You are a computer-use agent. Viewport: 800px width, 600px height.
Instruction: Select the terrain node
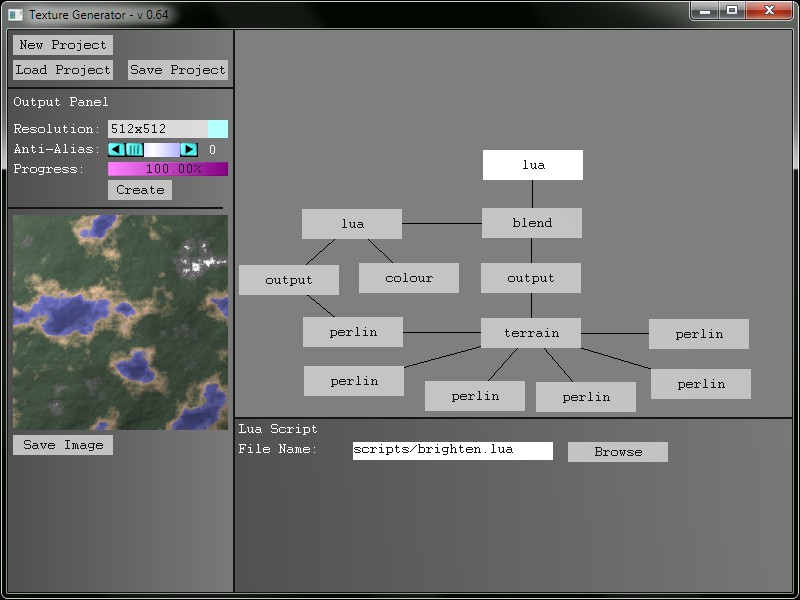(x=531, y=331)
